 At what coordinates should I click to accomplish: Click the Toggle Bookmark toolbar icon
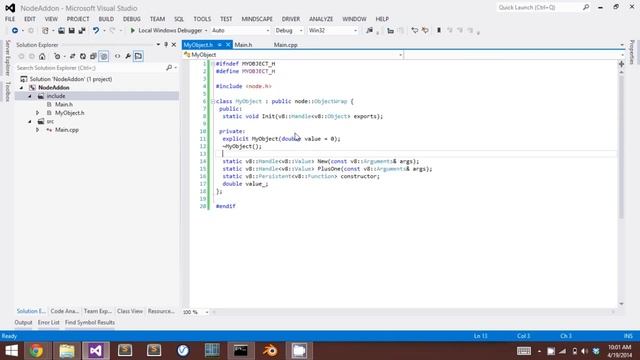[x=439, y=31]
